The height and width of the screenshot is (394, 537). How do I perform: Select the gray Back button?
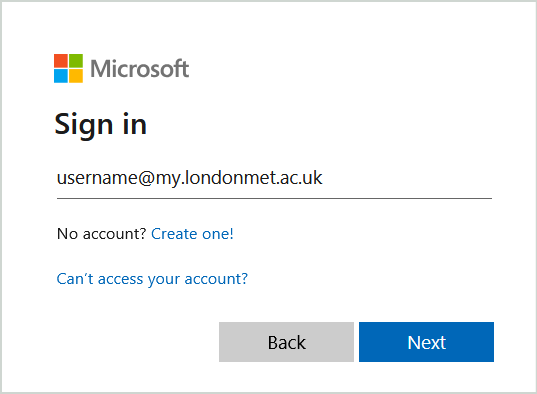pyautogui.click(x=286, y=342)
